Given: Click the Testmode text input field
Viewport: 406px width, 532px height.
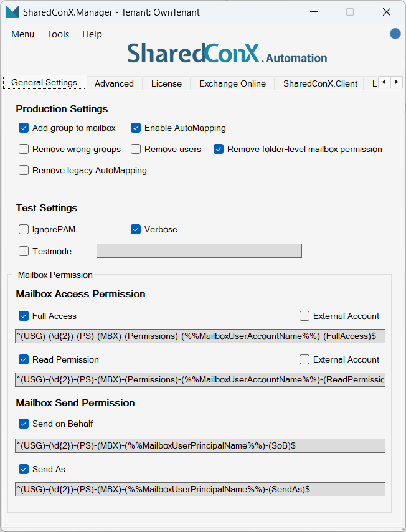Looking at the screenshot, I should (199, 251).
